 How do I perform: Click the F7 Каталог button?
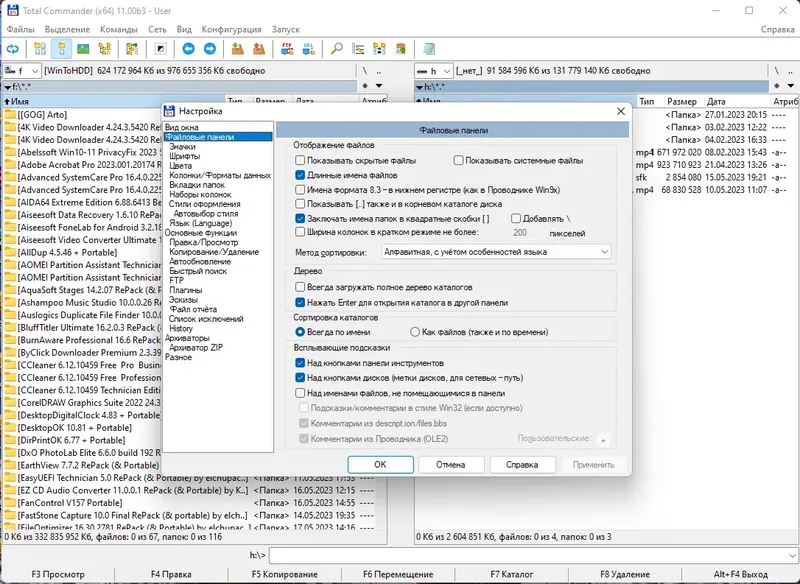511,574
